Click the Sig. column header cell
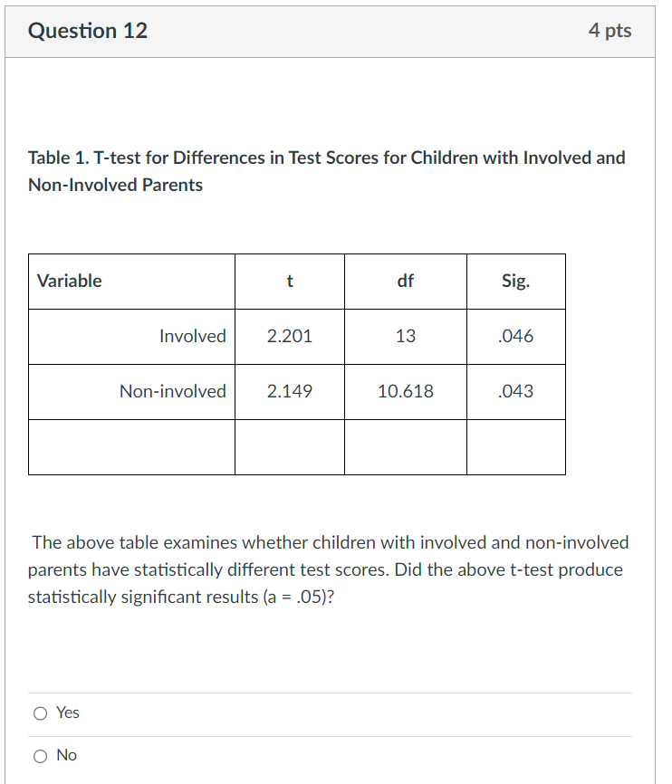The width and height of the screenshot is (672, 784). (x=516, y=282)
